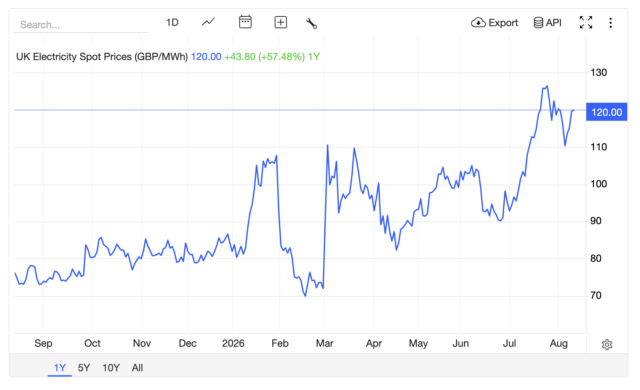Click the API database icon

[538, 22]
